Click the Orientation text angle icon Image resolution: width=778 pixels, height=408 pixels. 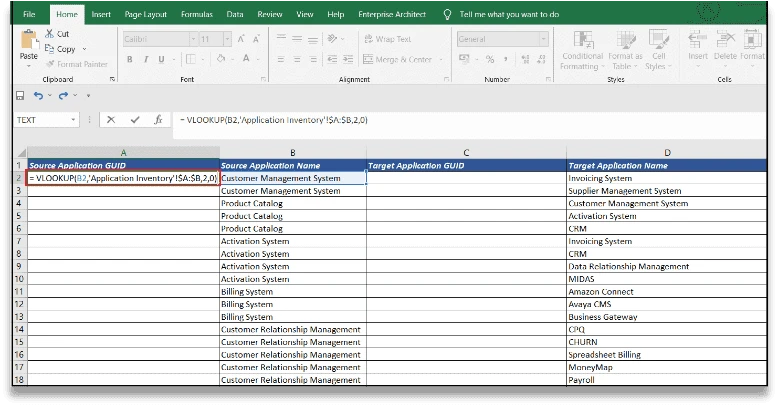click(x=332, y=39)
